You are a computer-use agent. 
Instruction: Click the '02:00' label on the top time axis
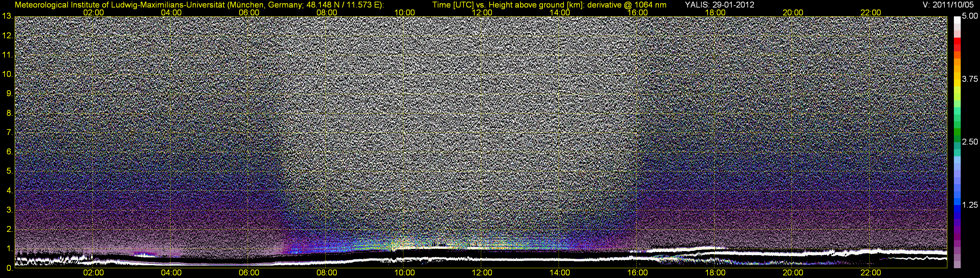pyautogui.click(x=93, y=12)
